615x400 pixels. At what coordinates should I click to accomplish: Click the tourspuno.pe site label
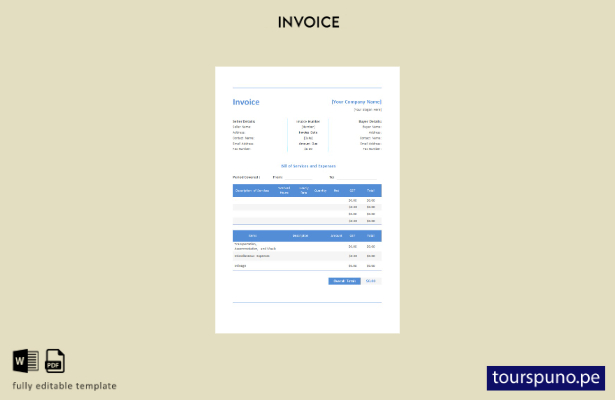pos(546,378)
